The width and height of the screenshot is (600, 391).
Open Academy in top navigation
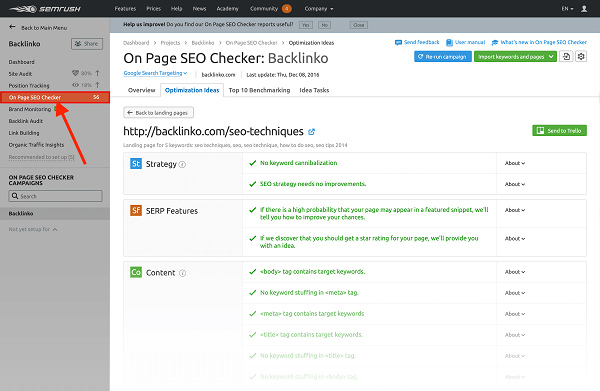pos(227,8)
